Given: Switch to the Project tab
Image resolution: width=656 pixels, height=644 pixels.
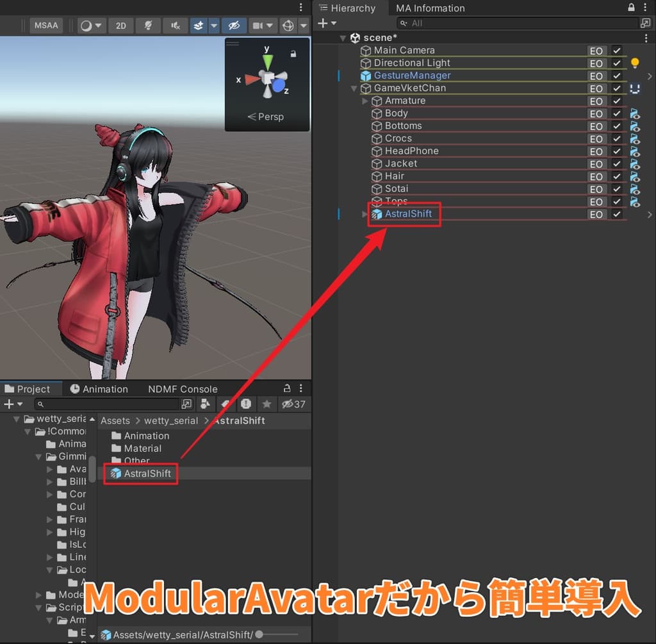Looking at the screenshot, I should [x=28, y=389].
